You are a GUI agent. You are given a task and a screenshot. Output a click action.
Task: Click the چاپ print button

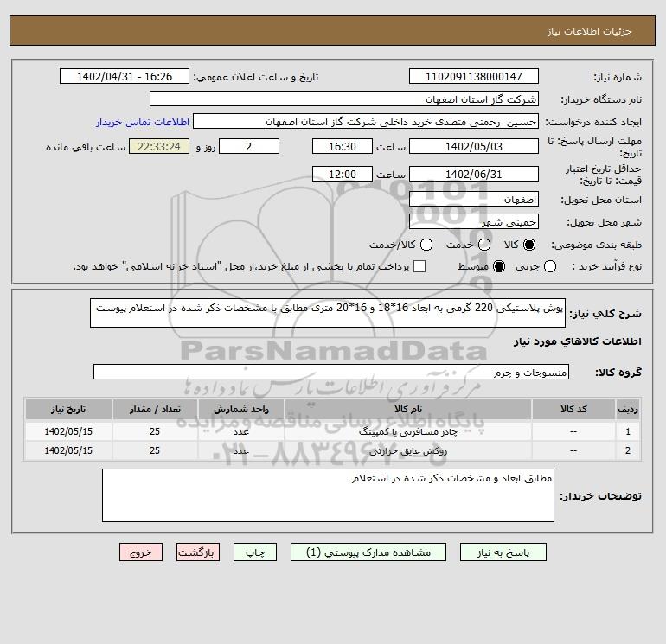(255, 552)
